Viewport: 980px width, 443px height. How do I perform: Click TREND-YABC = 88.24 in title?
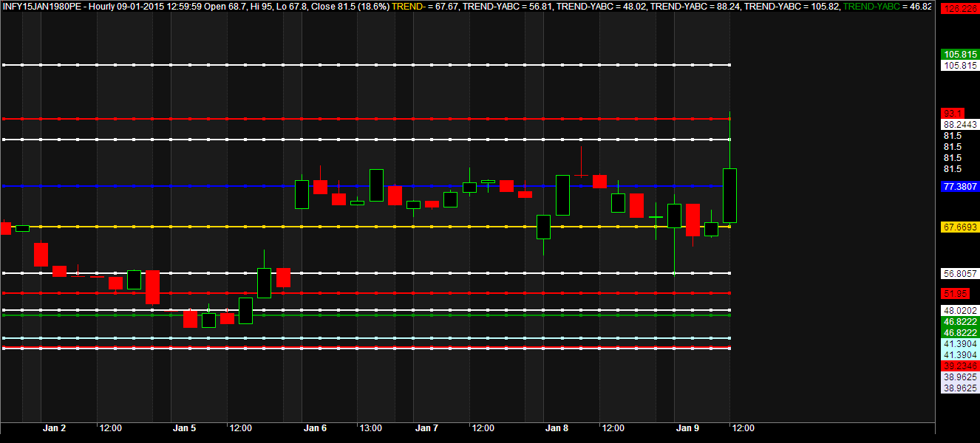click(695, 6)
